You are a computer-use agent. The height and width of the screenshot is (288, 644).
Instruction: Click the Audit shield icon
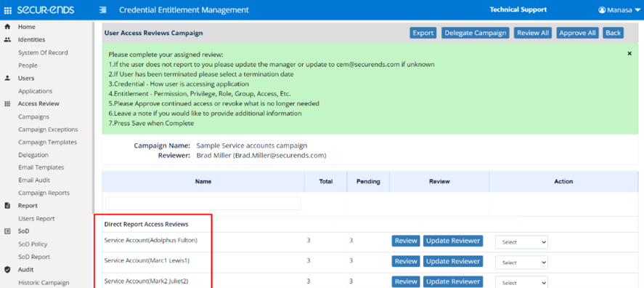click(7, 270)
